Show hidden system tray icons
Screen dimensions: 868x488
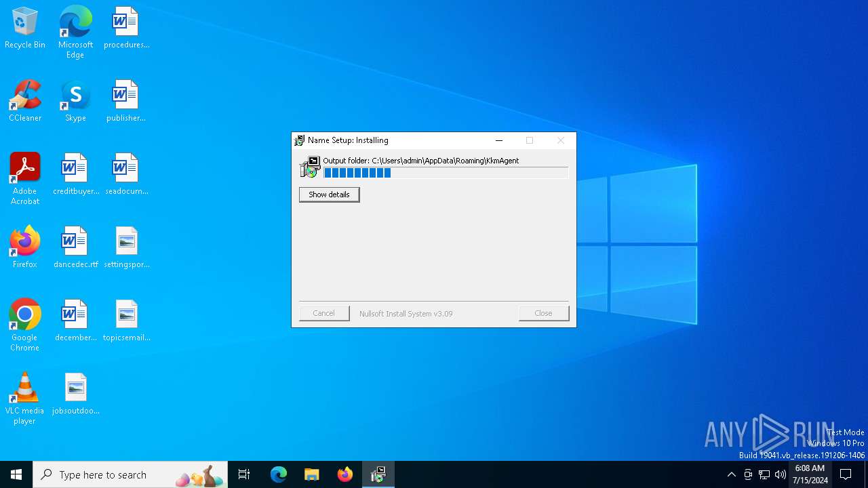pos(731,474)
